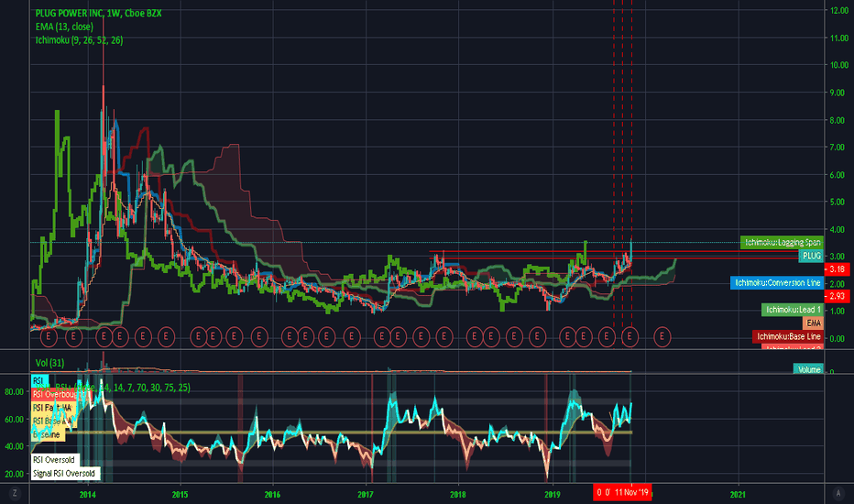Click the 2019 year on time axis

(x=553, y=494)
